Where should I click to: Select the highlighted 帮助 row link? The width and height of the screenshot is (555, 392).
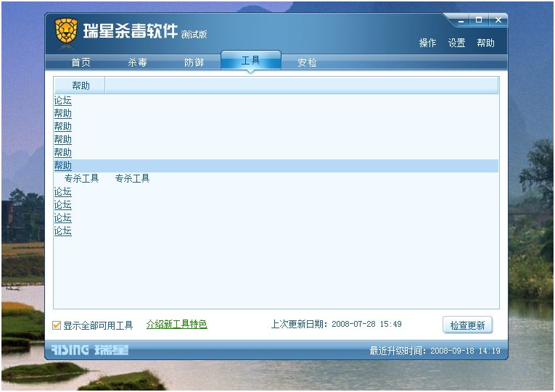63,165
